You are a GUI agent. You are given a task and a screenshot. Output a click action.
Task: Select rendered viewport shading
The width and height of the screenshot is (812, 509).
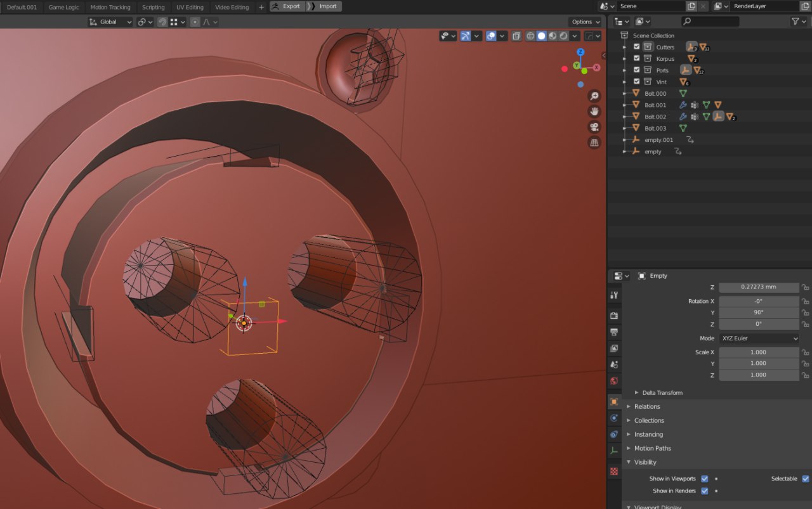563,36
